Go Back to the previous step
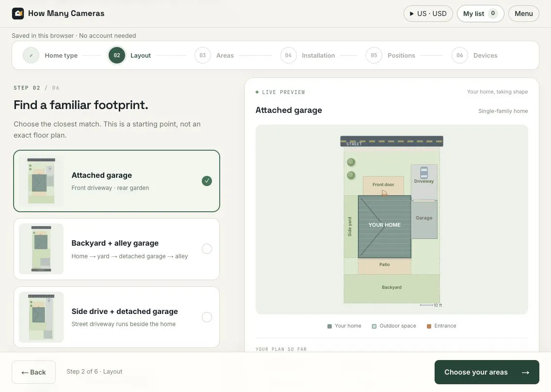The height and width of the screenshot is (392, 551). (x=34, y=372)
